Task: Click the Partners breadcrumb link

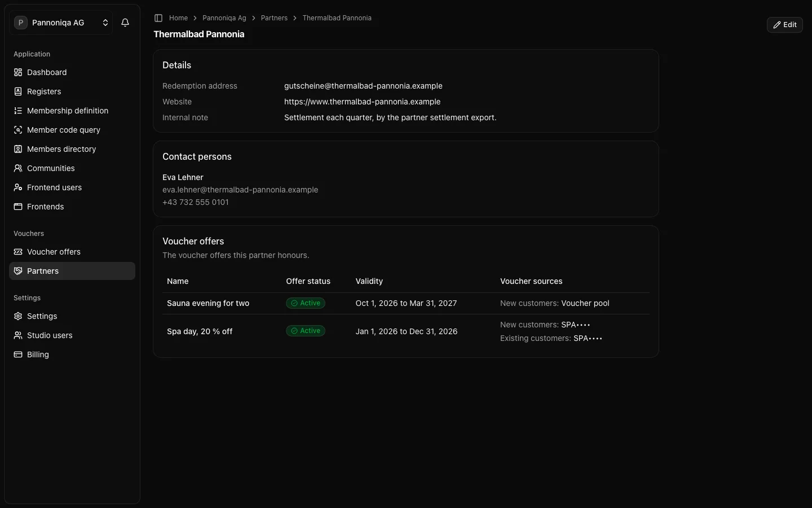Action: click(274, 18)
